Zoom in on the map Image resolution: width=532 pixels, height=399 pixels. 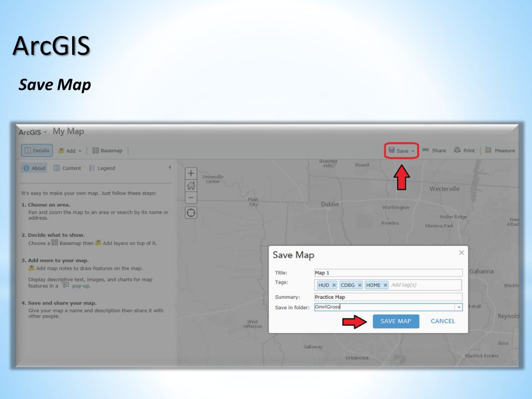(191, 173)
